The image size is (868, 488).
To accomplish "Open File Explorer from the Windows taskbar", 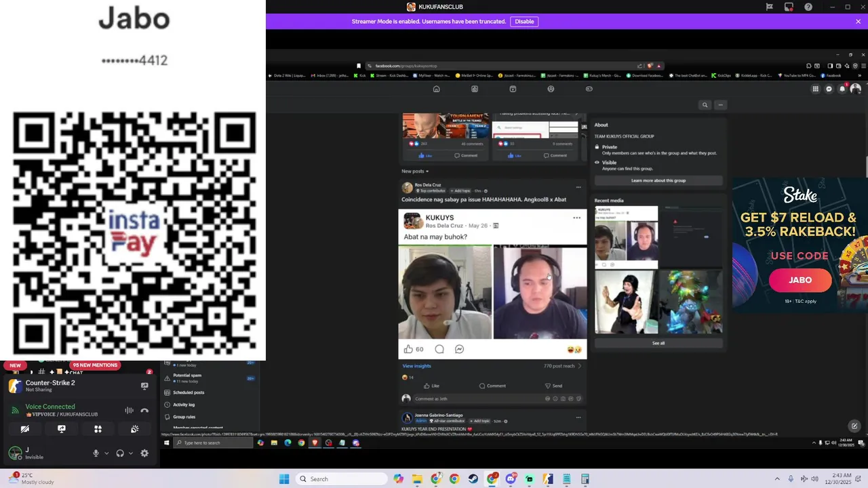I will (x=417, y=479).
